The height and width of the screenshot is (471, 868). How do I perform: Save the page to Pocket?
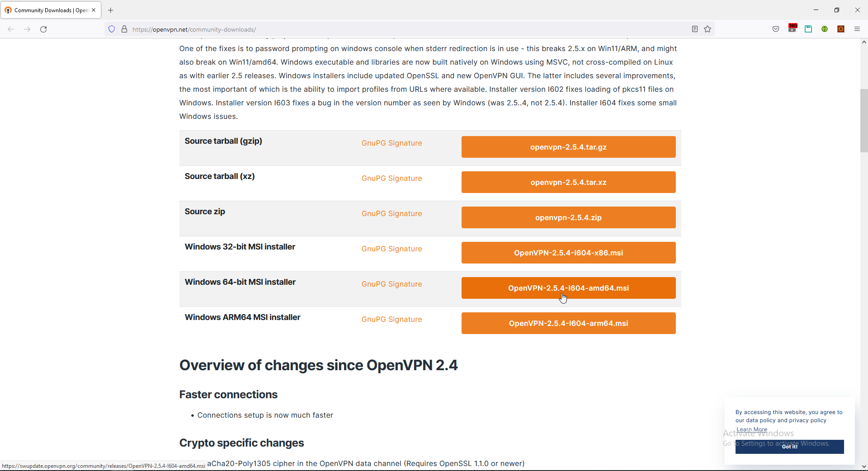(776, 29)
